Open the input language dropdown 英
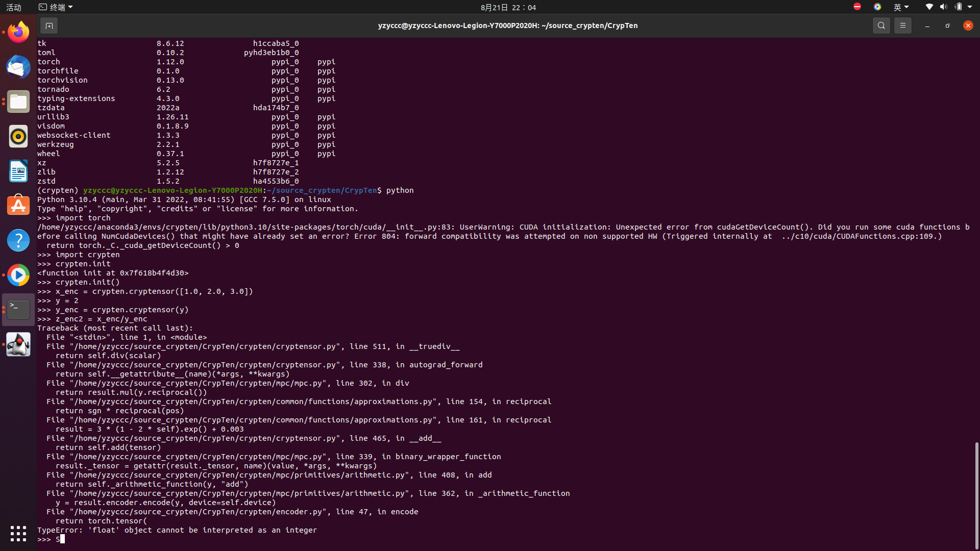Viewport: 980px width, 551px height. coord(901,7)
